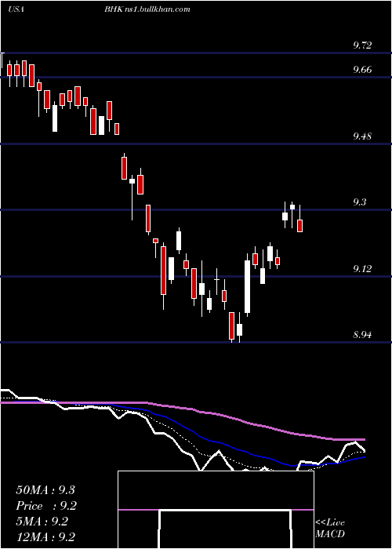392x549 pixels.
Task: Click the 50MA : 9.3 readout
Action: 45,490
